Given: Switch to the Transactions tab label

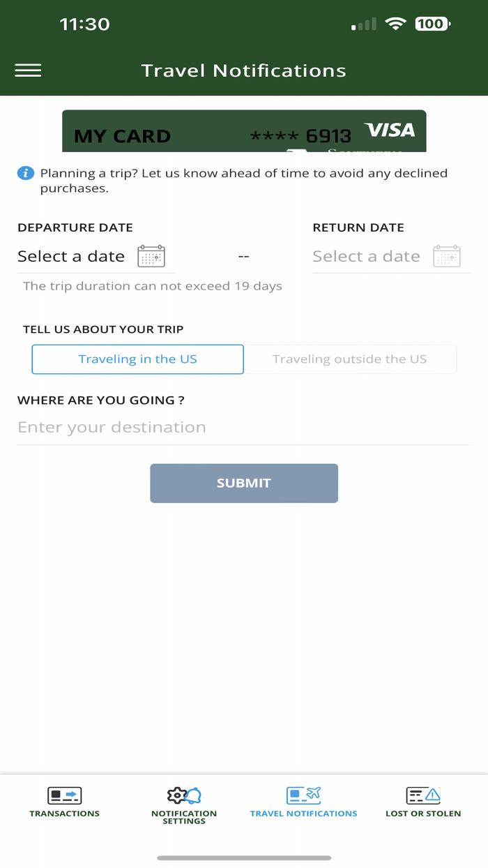Looking at the screenshot, I should [x=64, y=814].
